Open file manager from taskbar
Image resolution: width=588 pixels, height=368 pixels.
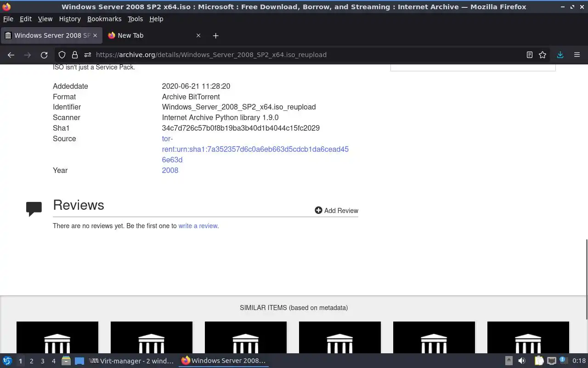66,361
